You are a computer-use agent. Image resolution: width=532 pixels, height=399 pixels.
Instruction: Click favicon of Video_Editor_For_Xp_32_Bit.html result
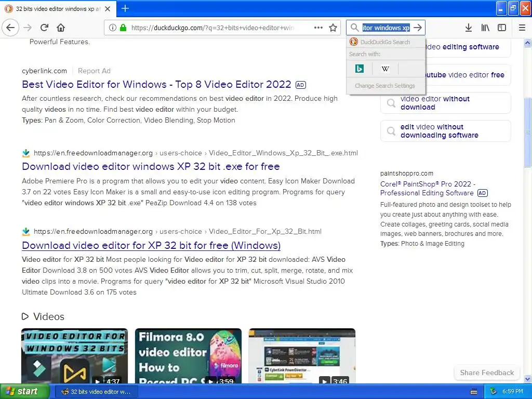coord(26,232)
